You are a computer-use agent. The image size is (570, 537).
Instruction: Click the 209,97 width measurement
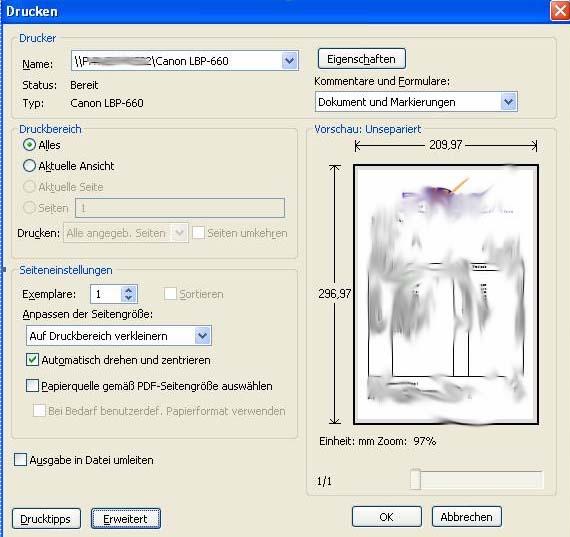click(x=445, y=145)
